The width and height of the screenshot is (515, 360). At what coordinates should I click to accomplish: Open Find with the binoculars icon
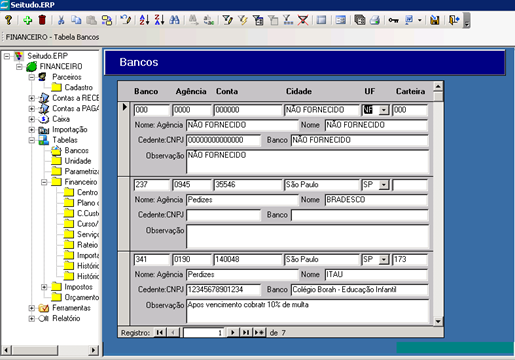pyautogui.click(x=174, y=20)
